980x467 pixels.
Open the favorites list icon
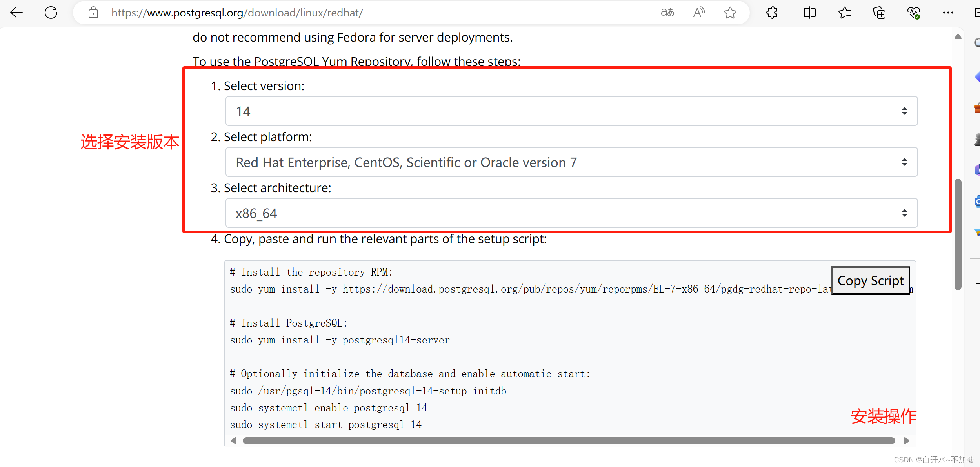tap(844, 13)
